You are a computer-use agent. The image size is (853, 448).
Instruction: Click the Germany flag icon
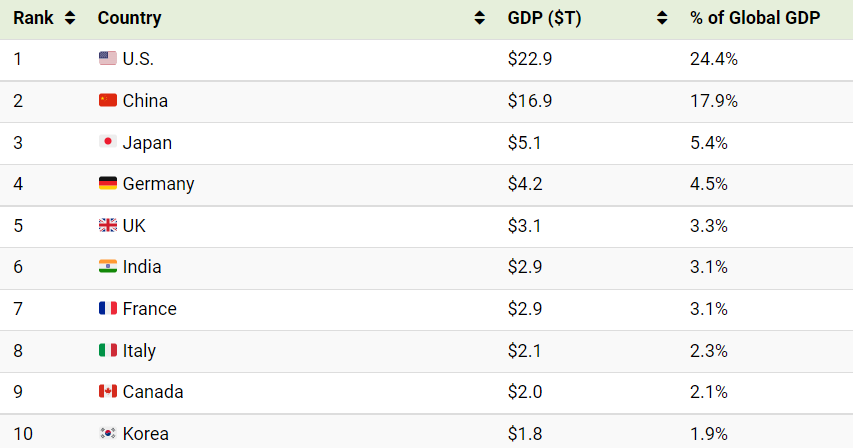pyautogui.click(x=108, y=183)
